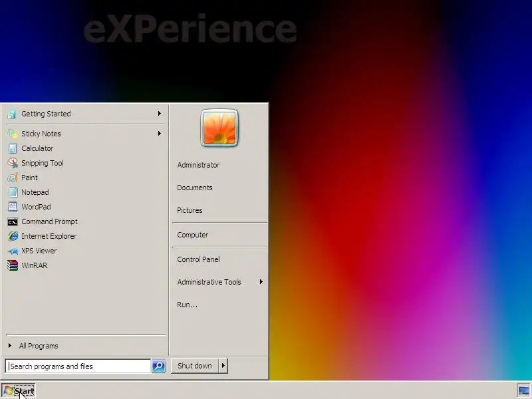Click the Start button on taskbar
Image resolution: width=532 pixels, height=399 pixels.
19,391
